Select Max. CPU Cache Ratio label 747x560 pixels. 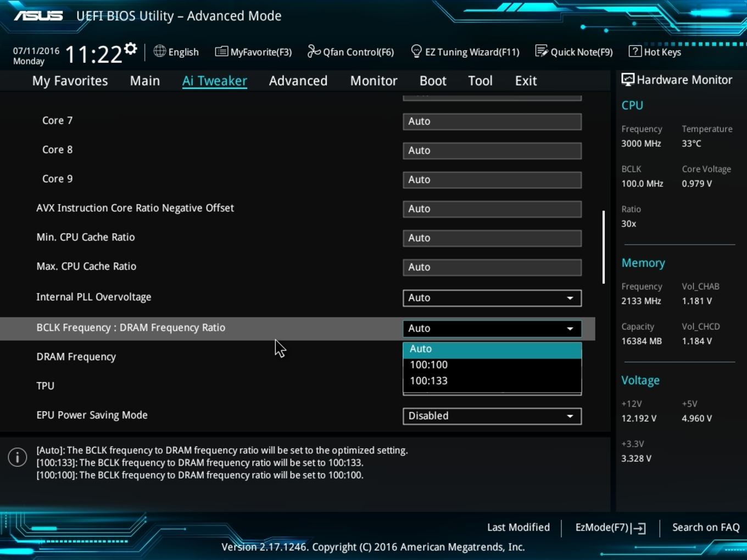pyautogui.click(x=86, y=266)
